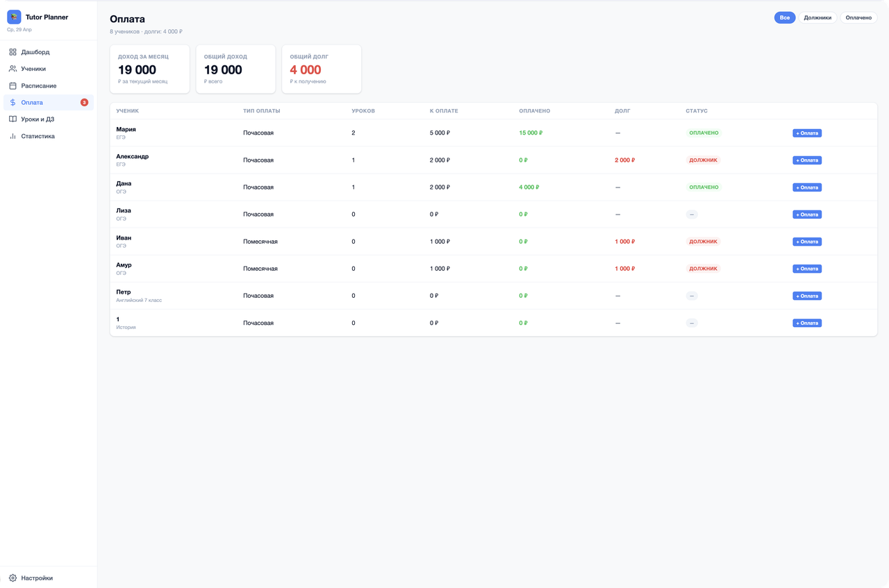
Task: Click the Ученики people icon
Action: tap(13, 69)
